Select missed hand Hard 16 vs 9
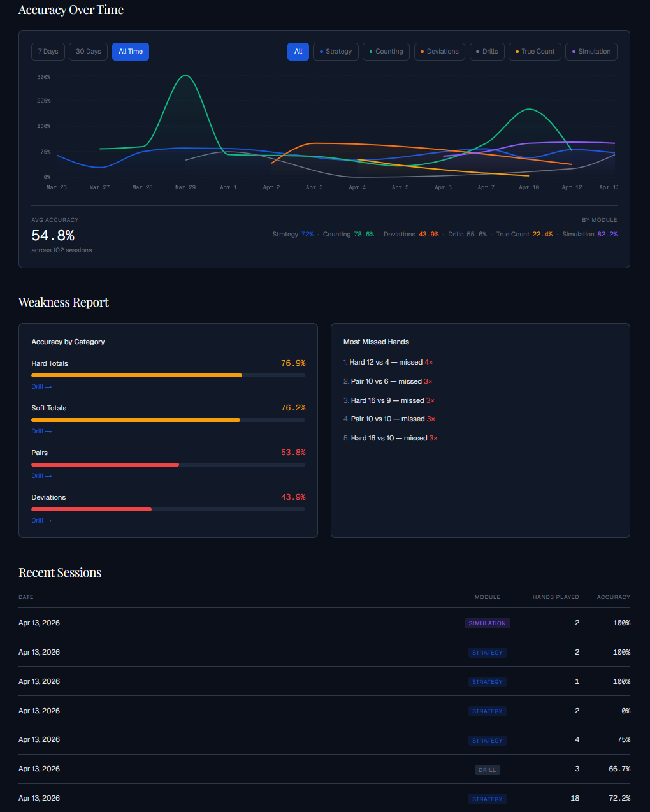Viewport: 650px width, 812px height. pos(389,400)
